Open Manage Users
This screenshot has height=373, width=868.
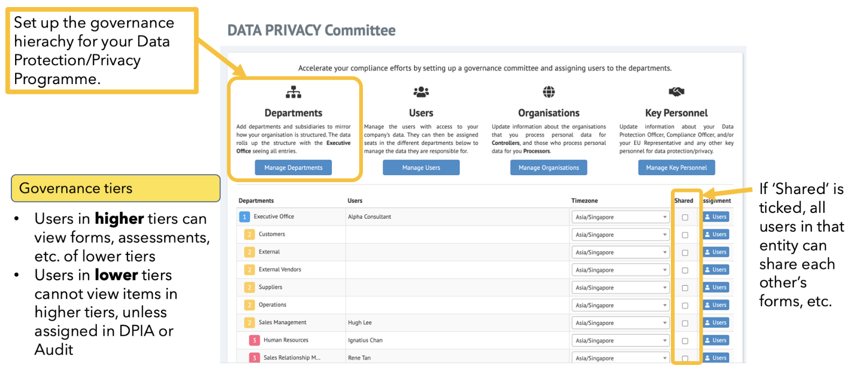pos(421,168)
